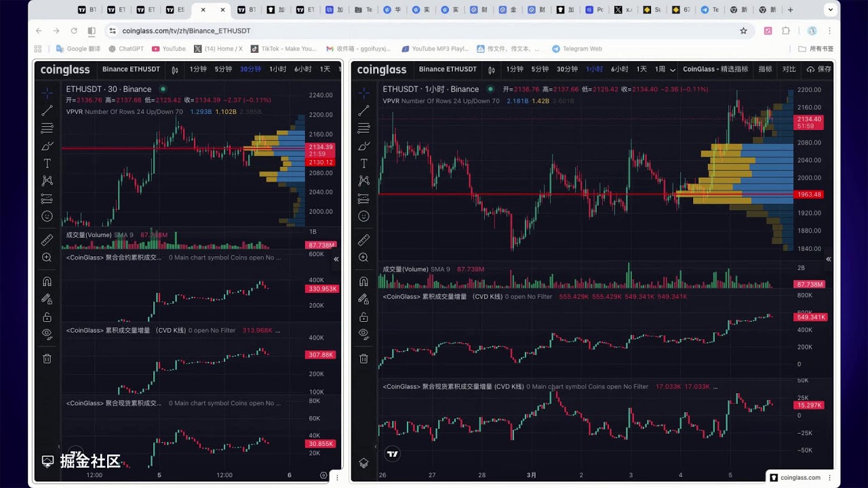Remove all drawings using left chart trash icon
Screen dimensions: 868x488
(47, 359)
